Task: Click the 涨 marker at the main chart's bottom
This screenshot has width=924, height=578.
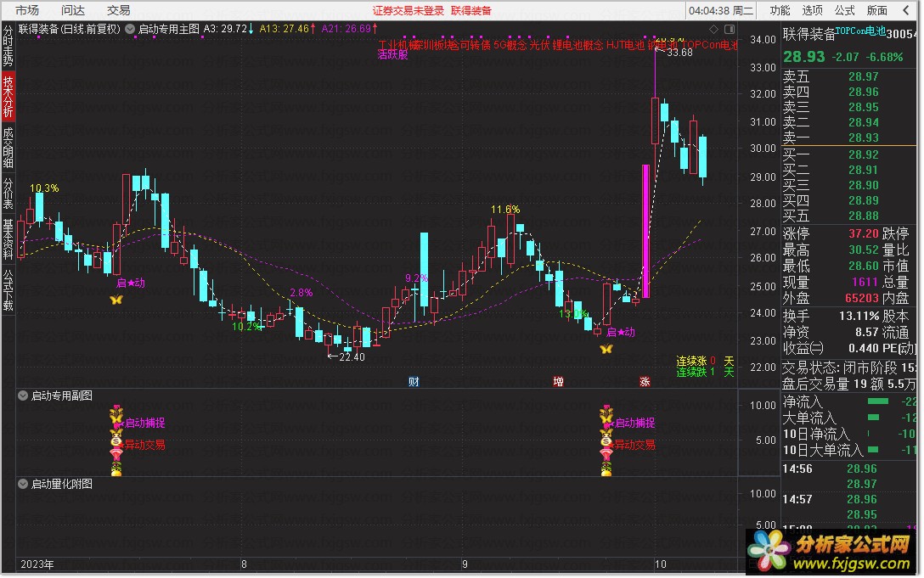Action: 645,381
